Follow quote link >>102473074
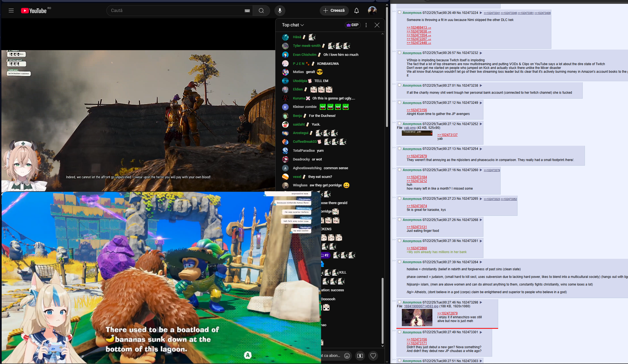This screenshot has width=628, height=364. tap(417, 206)
